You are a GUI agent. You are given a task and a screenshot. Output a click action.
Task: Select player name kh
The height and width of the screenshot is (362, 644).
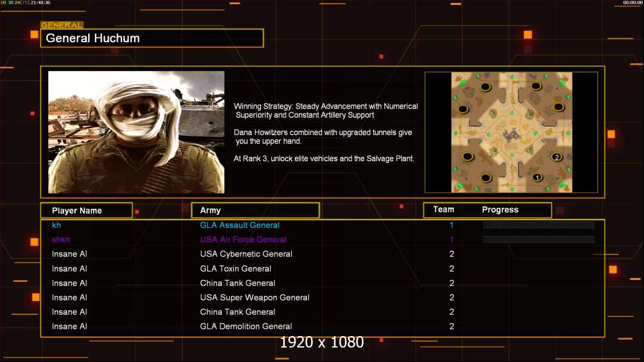[x=56, y=225]
